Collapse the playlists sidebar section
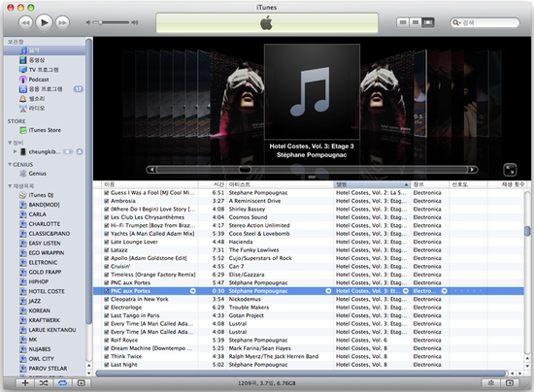Viewport: 534px width, 392px height. point(10,186)
